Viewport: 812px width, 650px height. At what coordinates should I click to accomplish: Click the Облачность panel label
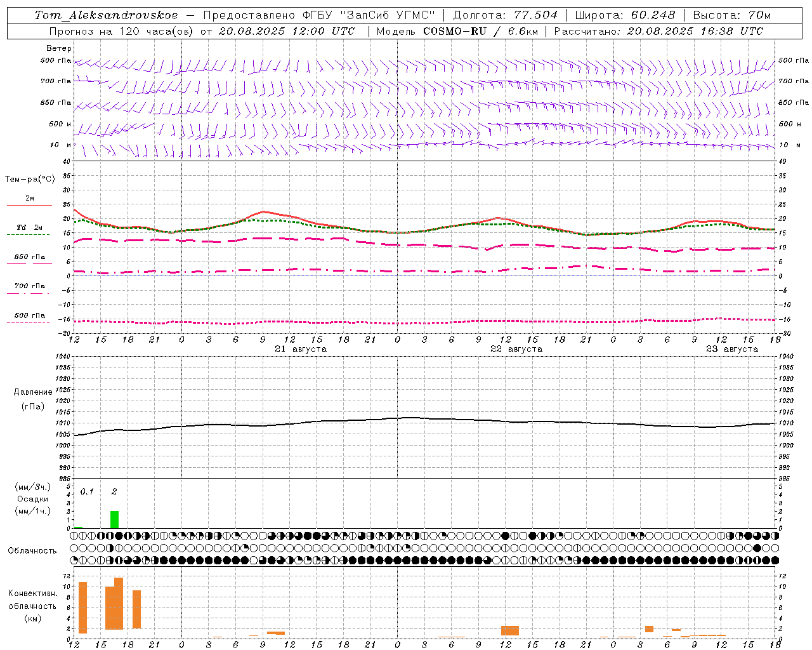(32, 550)
